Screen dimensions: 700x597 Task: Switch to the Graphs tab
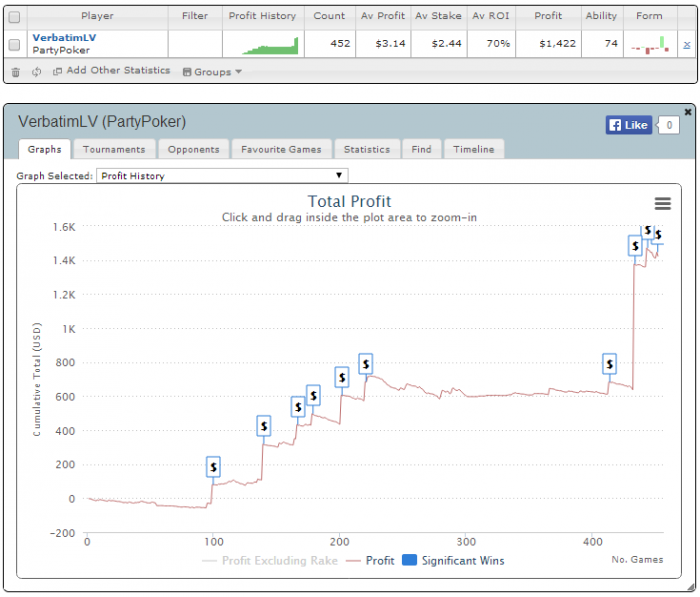pos(44,149)
